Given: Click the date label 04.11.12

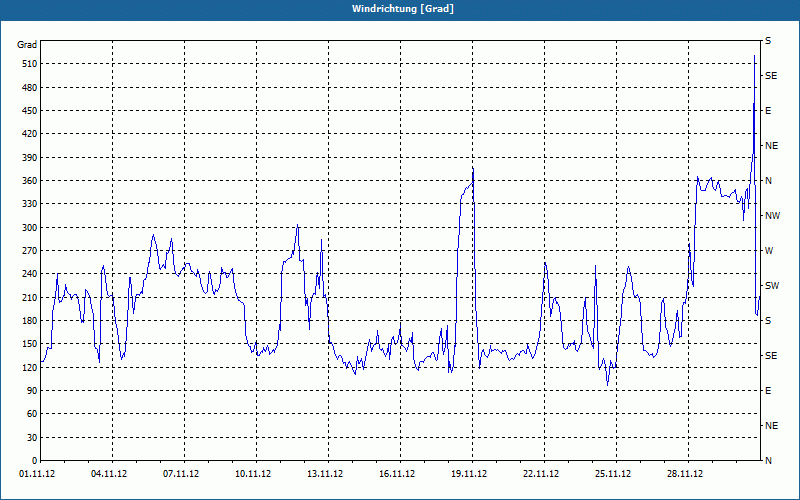Looking at the screenshot, I should coord(109,474).
